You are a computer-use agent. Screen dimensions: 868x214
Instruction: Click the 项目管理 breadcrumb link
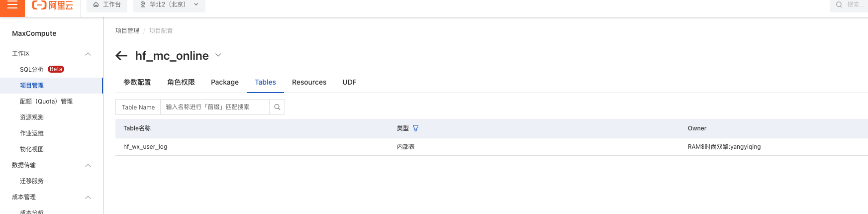(127, 31)
